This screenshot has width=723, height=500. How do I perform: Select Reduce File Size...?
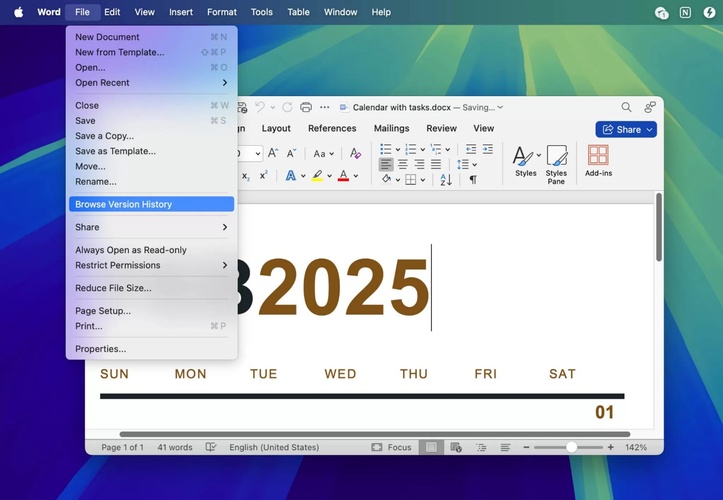pos(151,288)
